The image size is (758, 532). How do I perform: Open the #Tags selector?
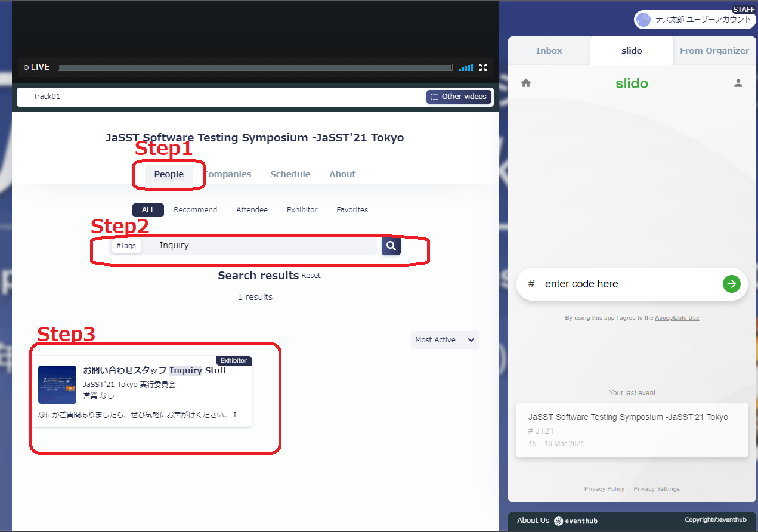click(x=126, y=246)
